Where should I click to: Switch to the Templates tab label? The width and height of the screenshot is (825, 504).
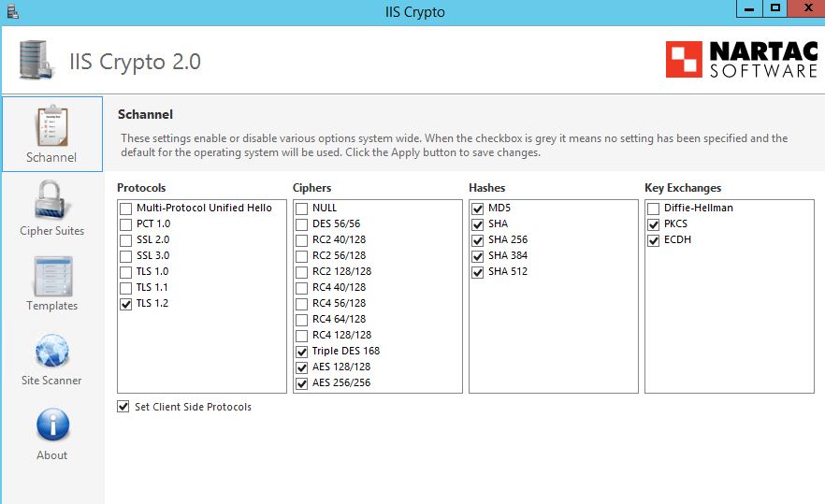[52, 306]
